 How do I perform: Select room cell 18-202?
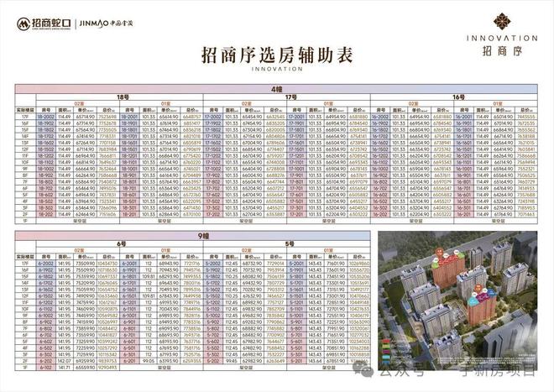coord(46,215)
